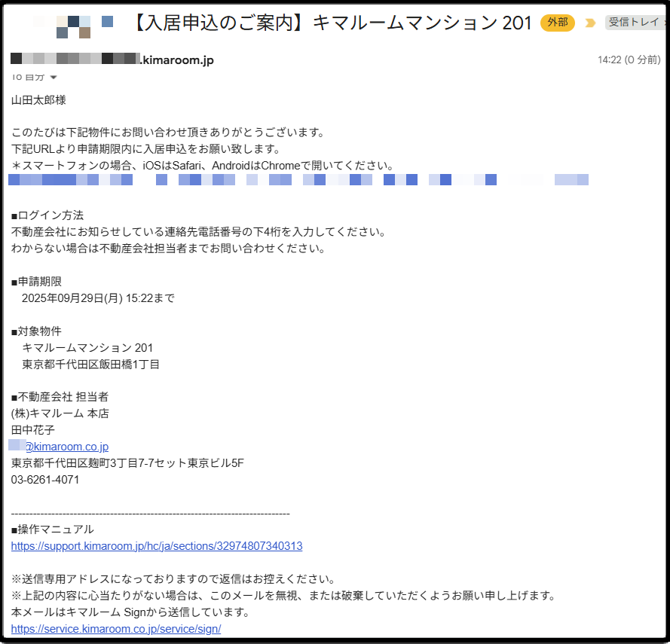670x644 pixels.
Task: Click the @kimaroom.co.jp email address link
Action: coord(59,447)
